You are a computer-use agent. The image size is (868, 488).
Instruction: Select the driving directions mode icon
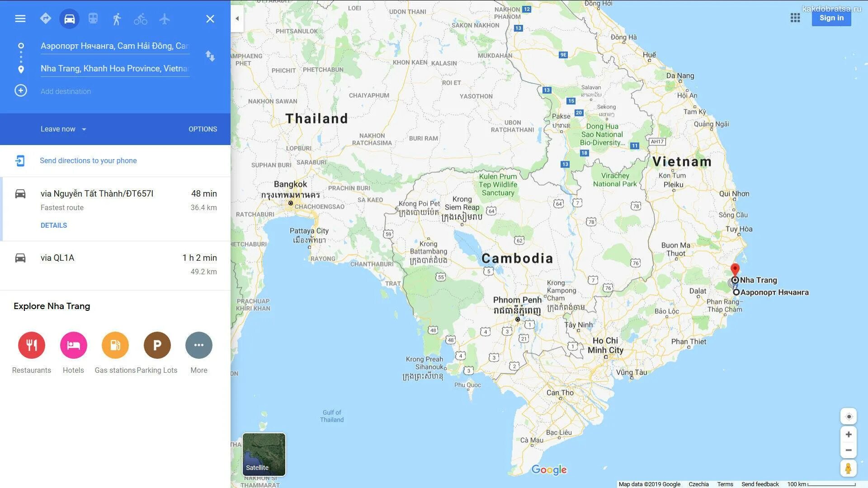point(69,19)
